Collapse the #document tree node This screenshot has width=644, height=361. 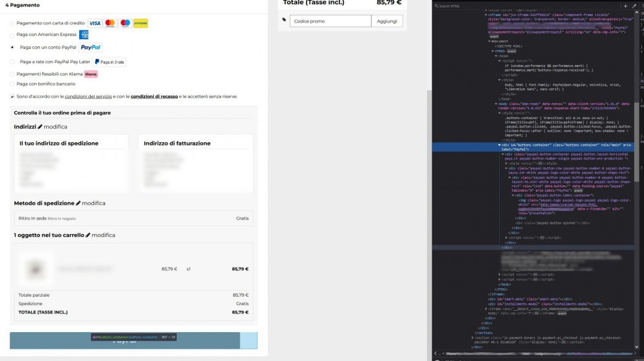(x=489, y=41)
